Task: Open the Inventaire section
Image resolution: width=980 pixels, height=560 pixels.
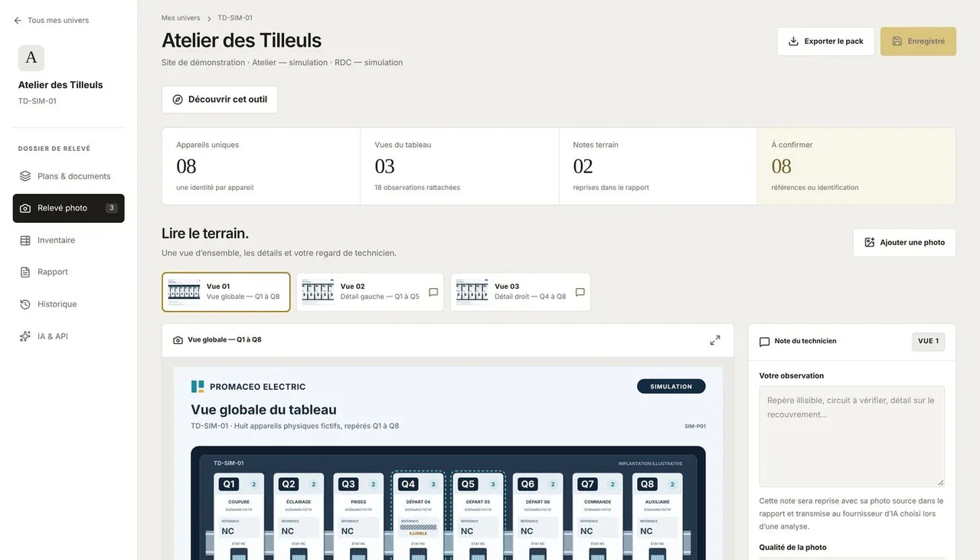Action: coord(68,241)
